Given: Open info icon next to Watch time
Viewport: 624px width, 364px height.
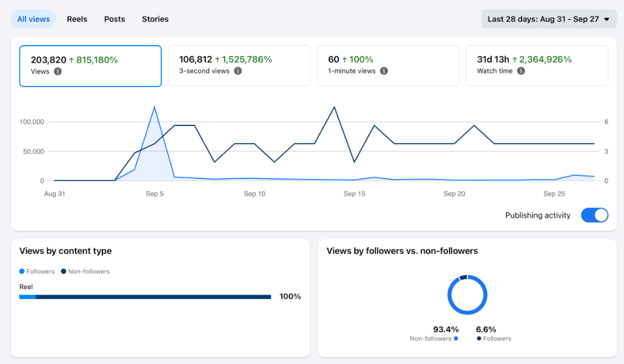Looking at the screenshot, I should point(521,71).
